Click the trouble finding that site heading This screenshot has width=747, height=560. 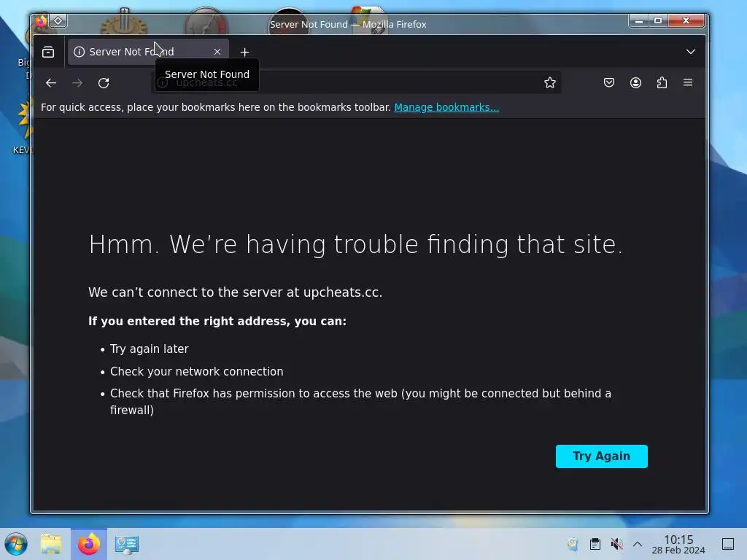tap(355, 244)
